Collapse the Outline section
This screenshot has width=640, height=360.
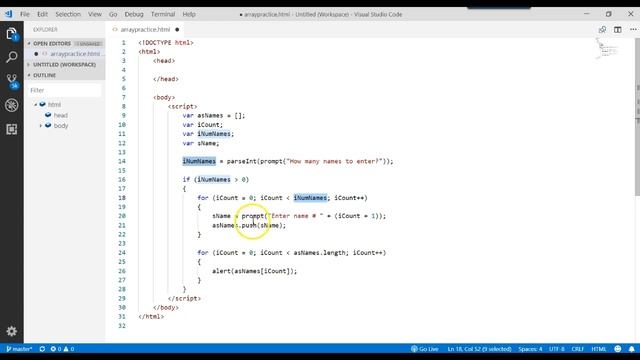click(x=29, y=75)
